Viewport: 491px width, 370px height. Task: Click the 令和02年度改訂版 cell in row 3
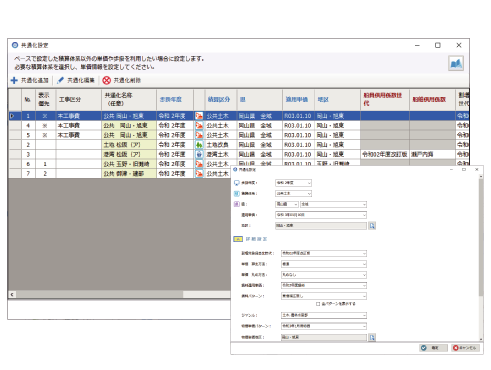pos(385,155)
